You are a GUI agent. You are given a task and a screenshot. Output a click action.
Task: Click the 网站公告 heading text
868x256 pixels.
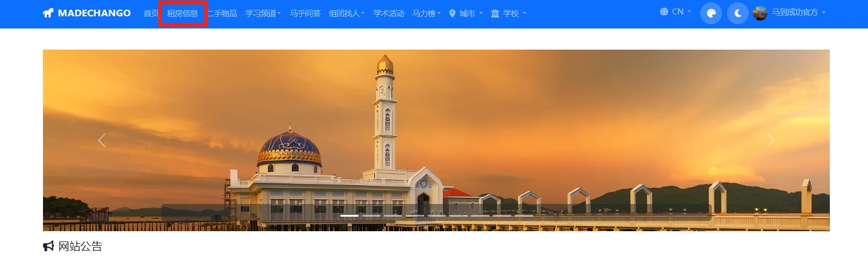point(80,246)
